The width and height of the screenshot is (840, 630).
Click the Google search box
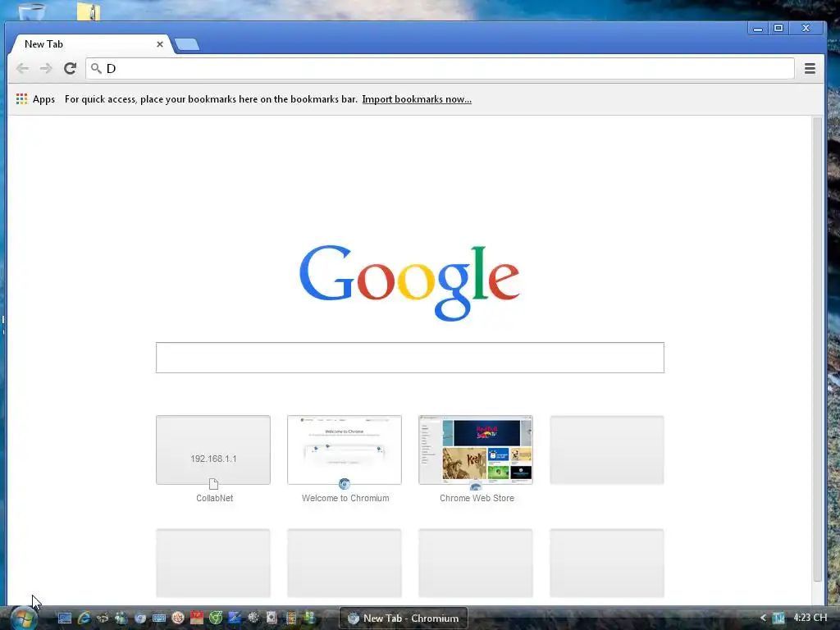pyautogui.click(x=410, y=358)
